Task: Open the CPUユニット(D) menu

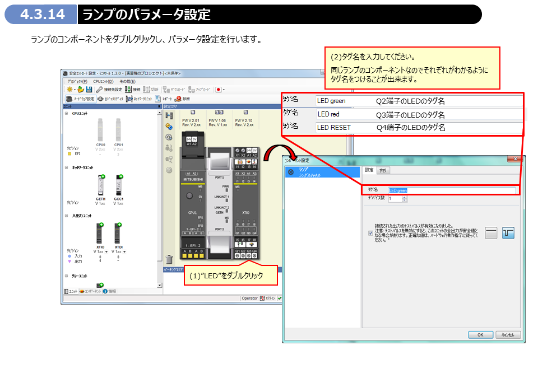Action: [x=103, y=82]
